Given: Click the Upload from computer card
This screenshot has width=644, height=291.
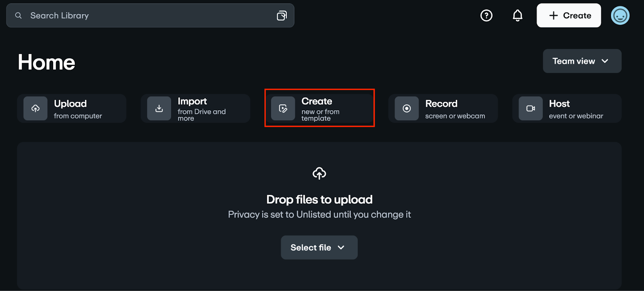Looking at the screenshot, I should (72, 108).
